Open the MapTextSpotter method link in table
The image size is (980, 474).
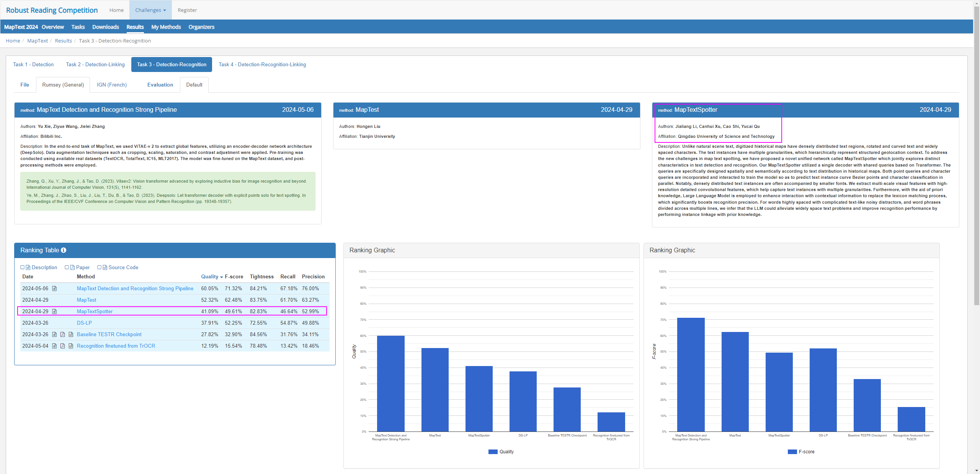[x=95, y=312]
